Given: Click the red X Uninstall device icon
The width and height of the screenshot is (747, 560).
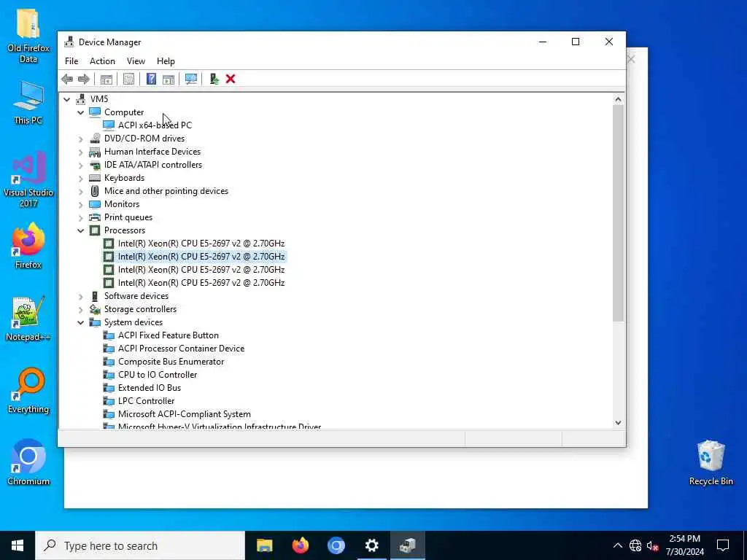Looking at the screenshot, I should tap(231, 79).
